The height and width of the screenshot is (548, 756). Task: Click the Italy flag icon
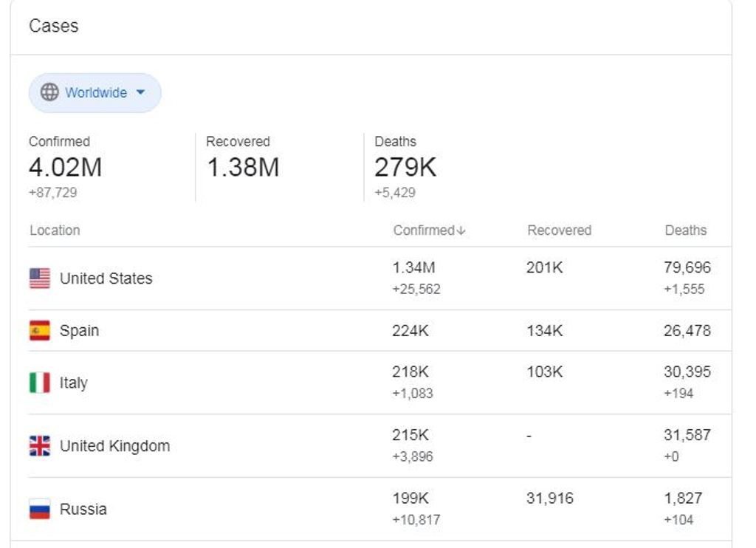(x=40, y=383)
